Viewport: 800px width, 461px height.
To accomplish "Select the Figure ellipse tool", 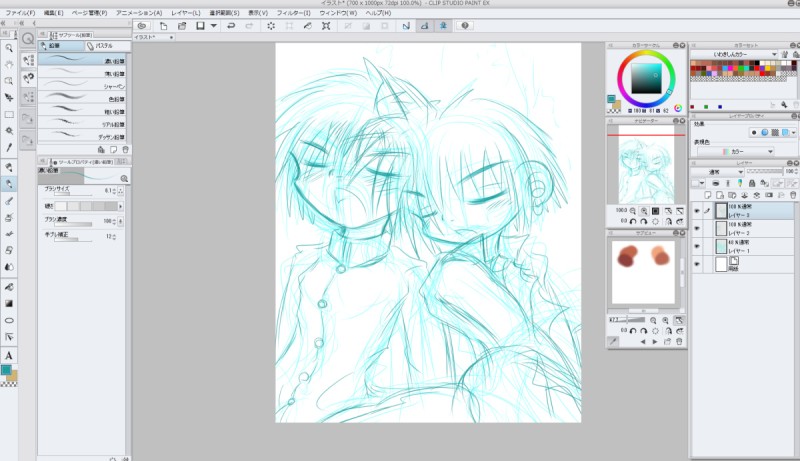I will point(9,321).
